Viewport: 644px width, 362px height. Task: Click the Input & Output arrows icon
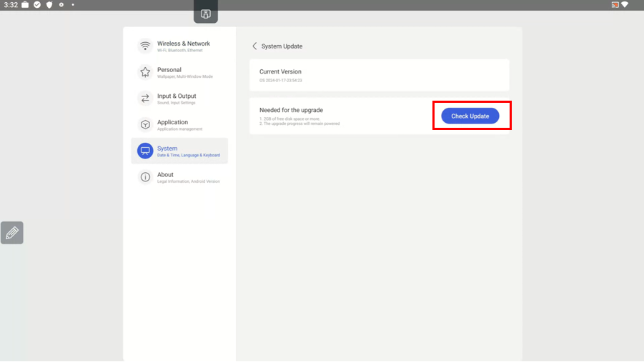pos(145,99)
